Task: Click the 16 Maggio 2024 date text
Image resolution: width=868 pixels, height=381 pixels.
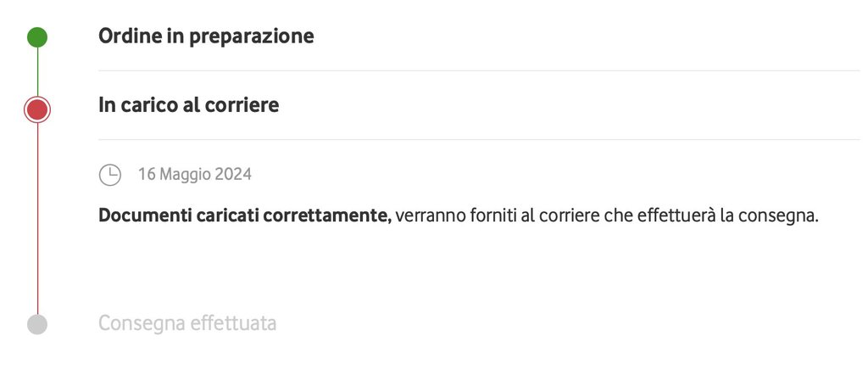Action: [x=194, y=175]
